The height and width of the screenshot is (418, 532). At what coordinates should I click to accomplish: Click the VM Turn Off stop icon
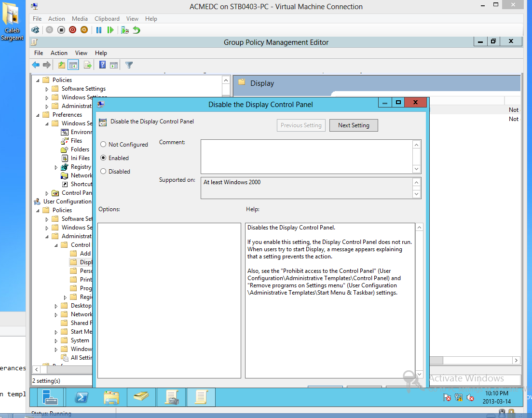tap(61, 30)
